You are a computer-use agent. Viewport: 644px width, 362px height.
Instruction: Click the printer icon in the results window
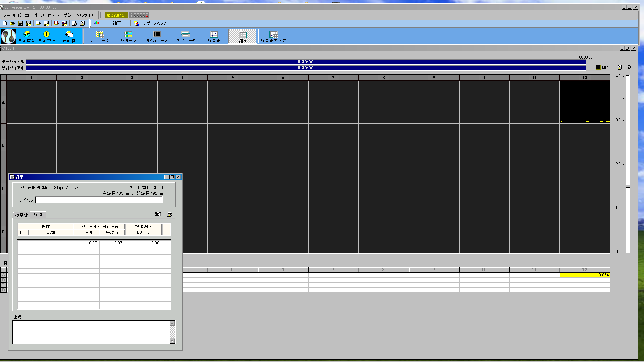(x=169, y=214)
